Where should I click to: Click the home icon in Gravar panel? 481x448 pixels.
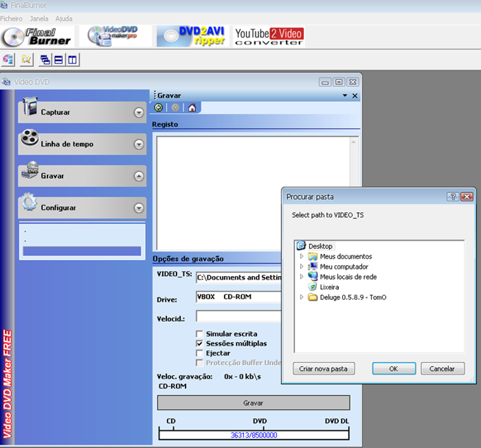point(191,108)
